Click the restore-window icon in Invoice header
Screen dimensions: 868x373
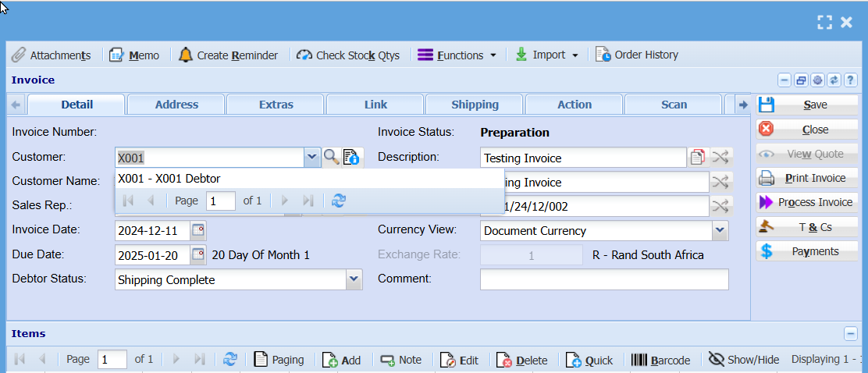click(x=801, y=80)
